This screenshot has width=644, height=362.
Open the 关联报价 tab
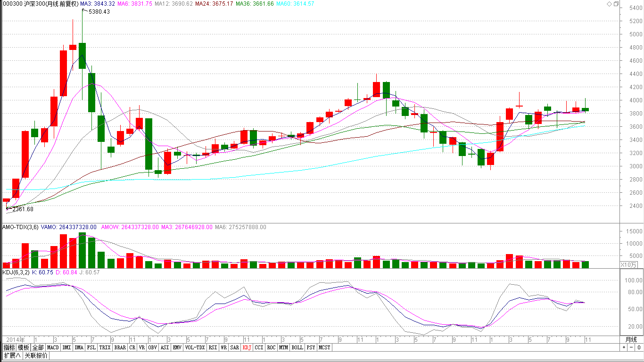36,355
